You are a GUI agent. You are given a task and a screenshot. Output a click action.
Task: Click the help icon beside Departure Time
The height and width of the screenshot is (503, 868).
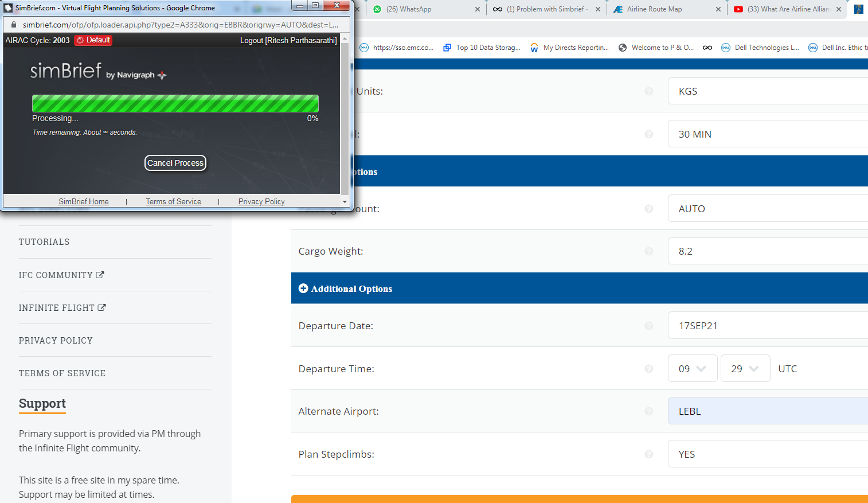point(649,369)
